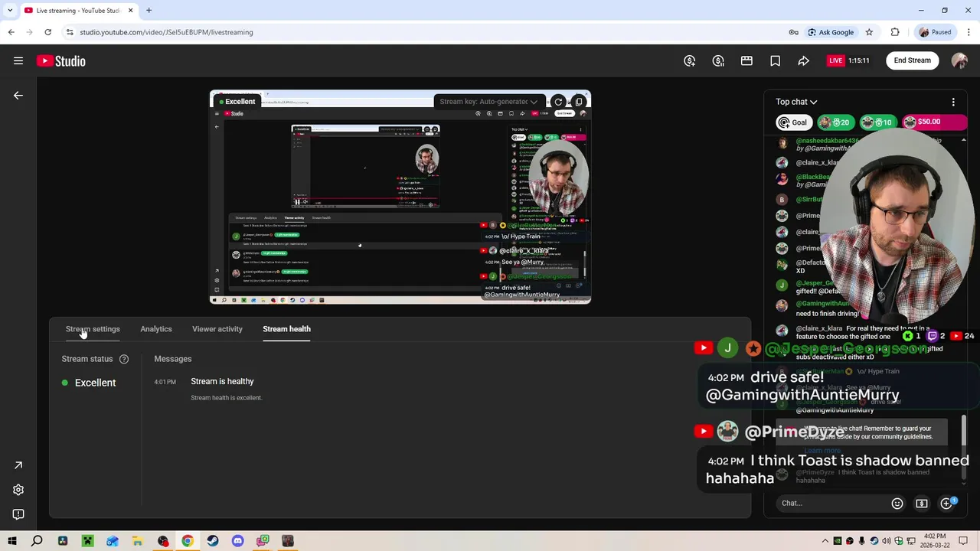Open a new browser tab
Viewport: 980px width, 551px height.
click(x=149, y=11)
